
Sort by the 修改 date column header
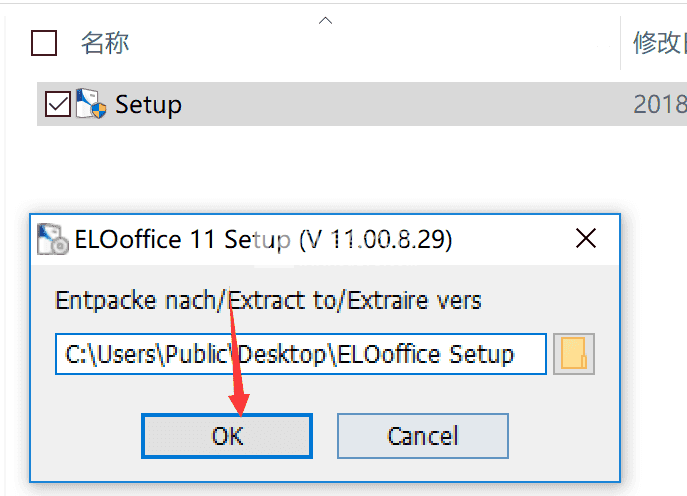(x=659, y=43)
